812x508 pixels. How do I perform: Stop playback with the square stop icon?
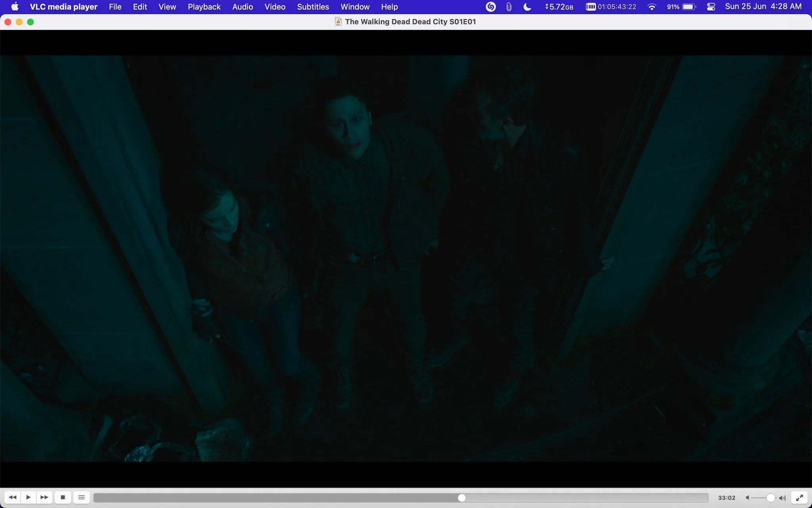click(x=63, y=497)
